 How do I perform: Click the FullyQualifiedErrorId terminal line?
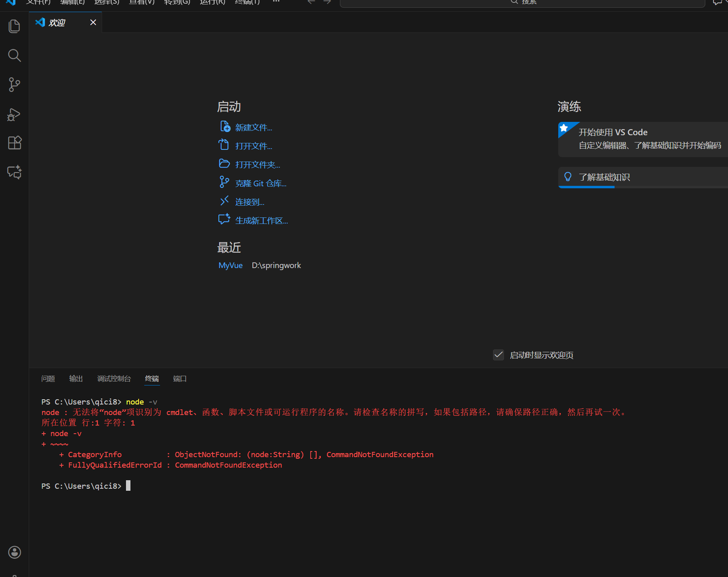point(171,465)
